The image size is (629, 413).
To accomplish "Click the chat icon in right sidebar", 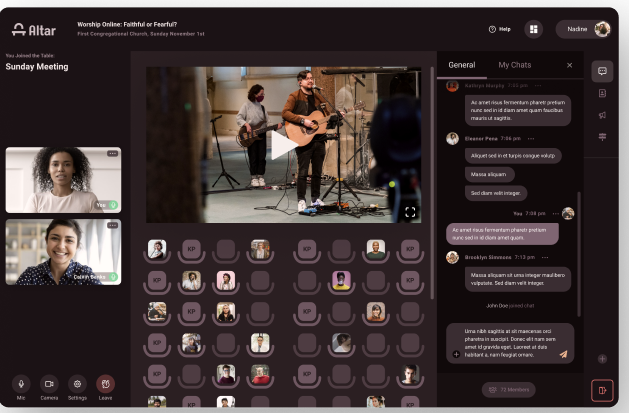I will point(602,71).
